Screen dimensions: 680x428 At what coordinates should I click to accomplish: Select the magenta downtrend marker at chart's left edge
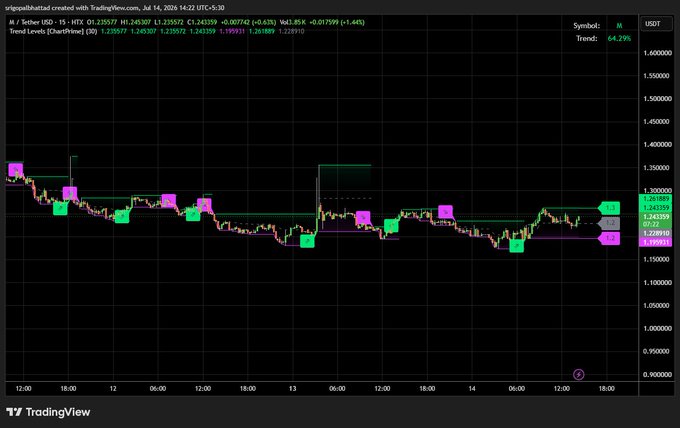tap(16, 170)
